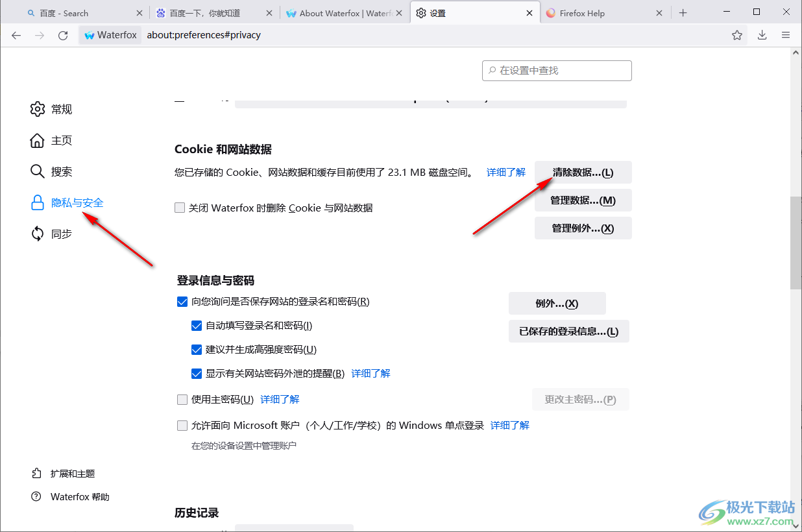This screenshot has height=532, width=802.
Task: Open a new tab with the plus button
Action: click(x=683, y=13)
